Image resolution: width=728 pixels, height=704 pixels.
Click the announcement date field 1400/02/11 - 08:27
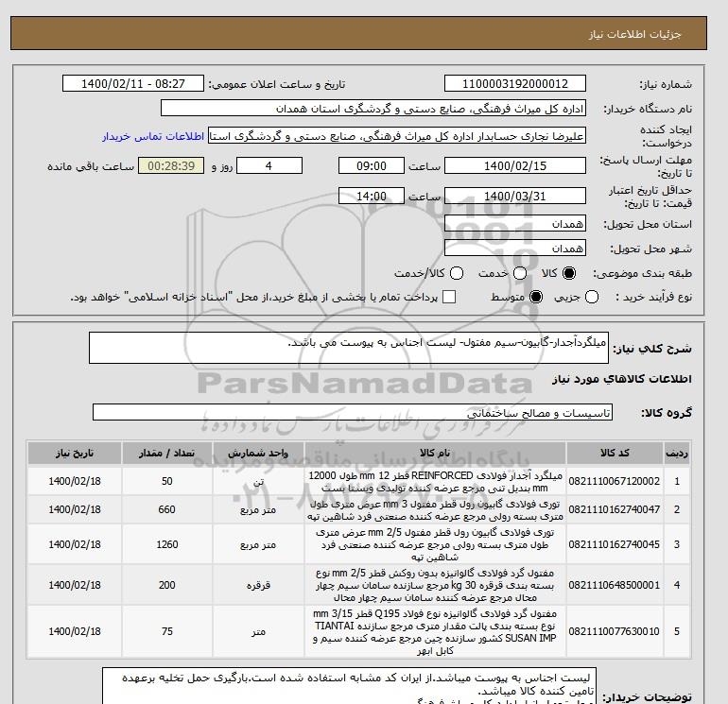click(133, 83)
